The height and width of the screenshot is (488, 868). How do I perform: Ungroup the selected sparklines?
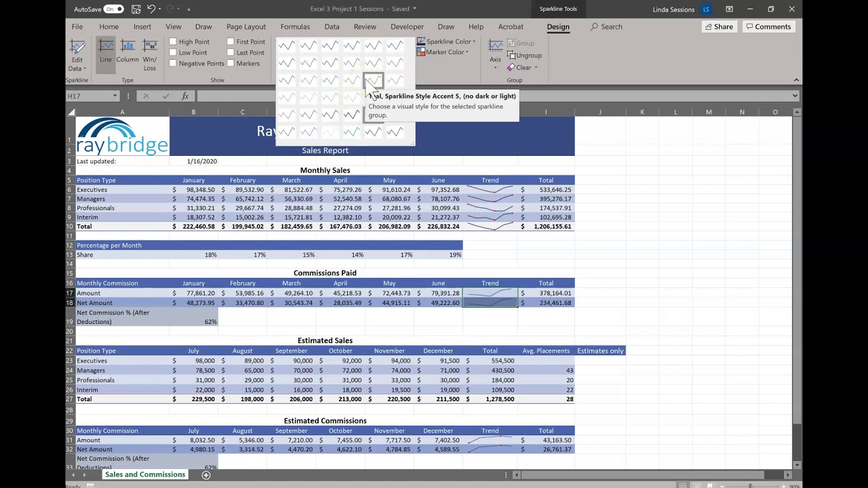pos(524,55)
